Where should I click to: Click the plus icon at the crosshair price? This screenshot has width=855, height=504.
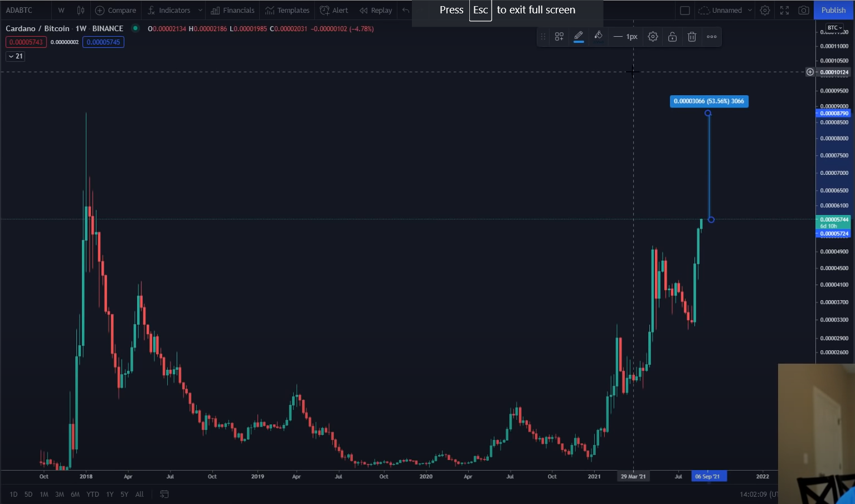[x=810, y=72]
